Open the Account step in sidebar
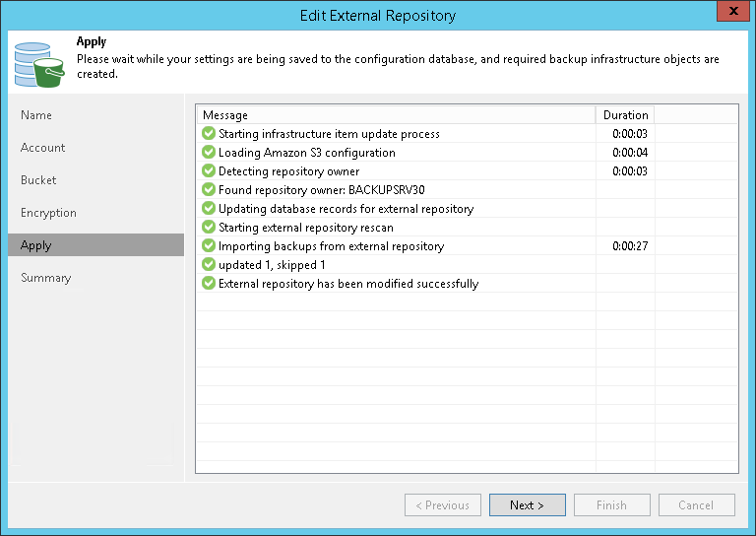 (43, 148)
